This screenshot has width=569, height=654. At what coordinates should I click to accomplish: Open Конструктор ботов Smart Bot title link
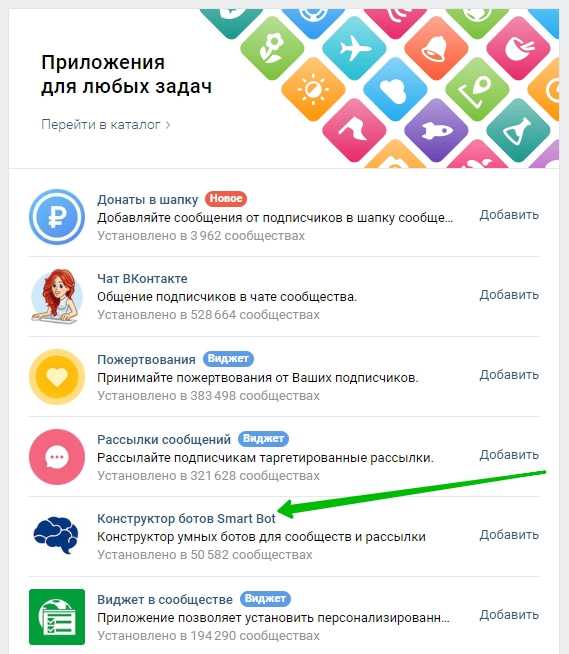[186, 518]
